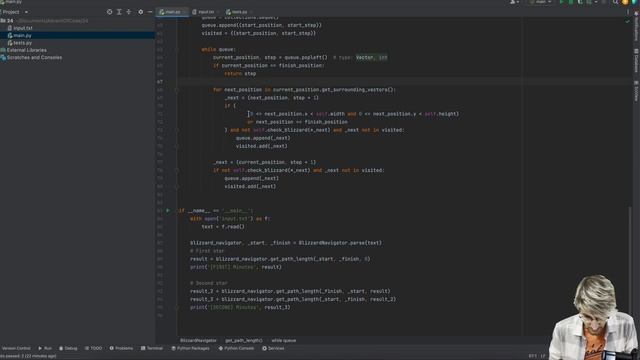Click the fold marker beside the for loop

point(177,90)
